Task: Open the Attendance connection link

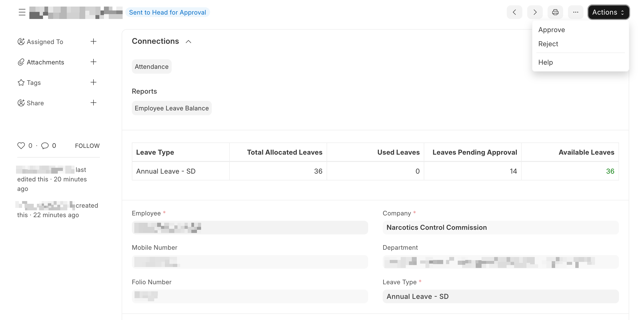Action: 152,67
